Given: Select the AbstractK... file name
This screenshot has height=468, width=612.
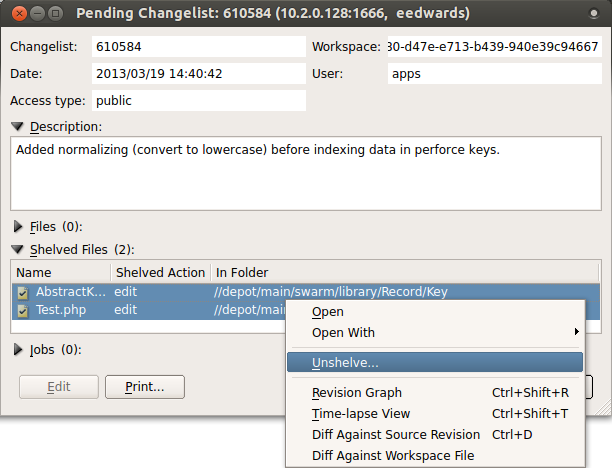Looking at the screenshot, I should (x=71, y=292).
